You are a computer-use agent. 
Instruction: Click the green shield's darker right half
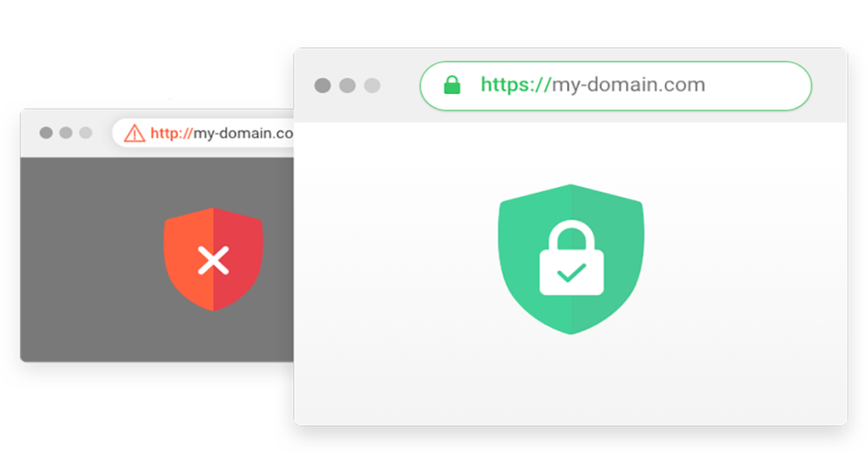point(607,258)
